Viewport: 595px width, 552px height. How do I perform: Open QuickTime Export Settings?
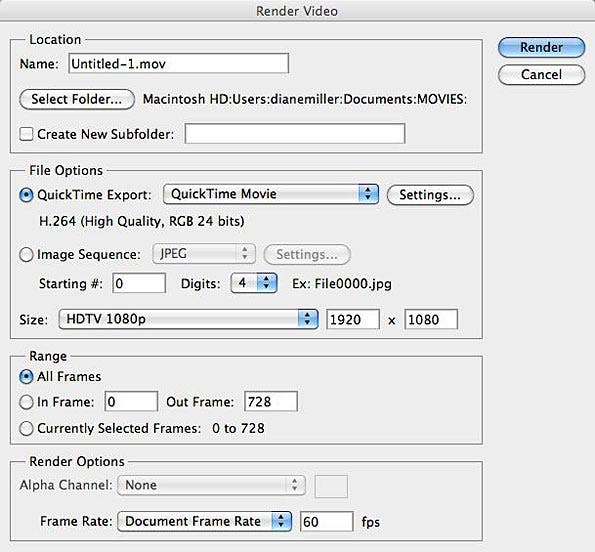click(430, 195)
